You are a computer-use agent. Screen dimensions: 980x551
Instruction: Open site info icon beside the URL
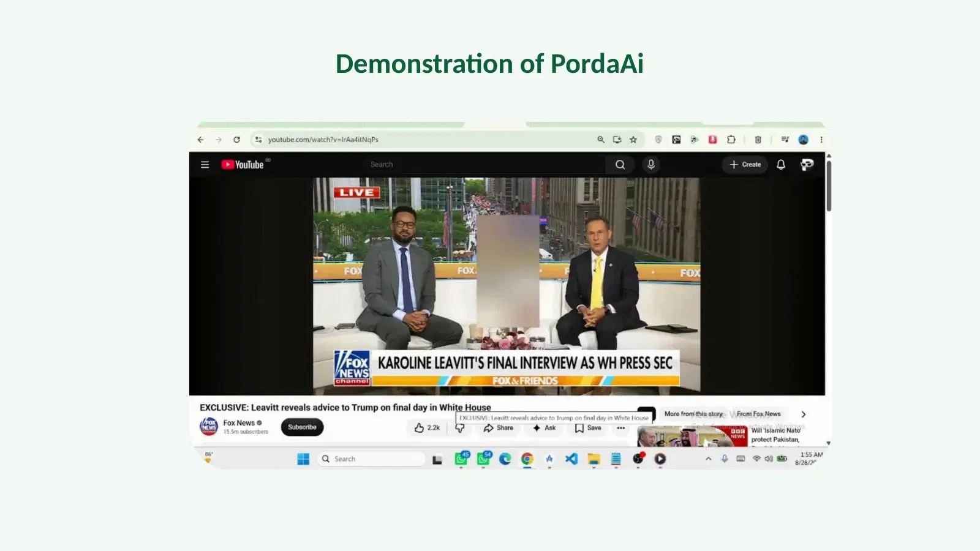[x=258, y=140]
